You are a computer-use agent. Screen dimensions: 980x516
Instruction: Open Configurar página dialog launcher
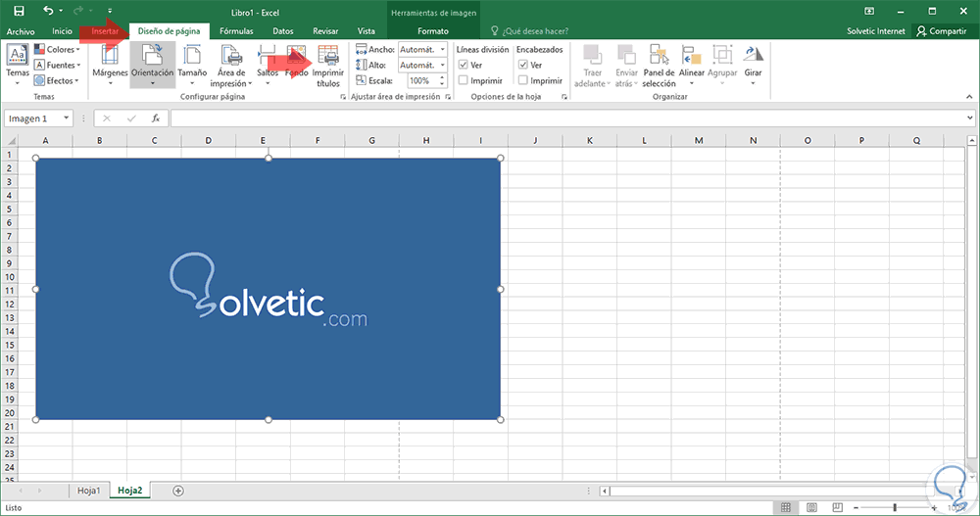(x=342, y=97)
